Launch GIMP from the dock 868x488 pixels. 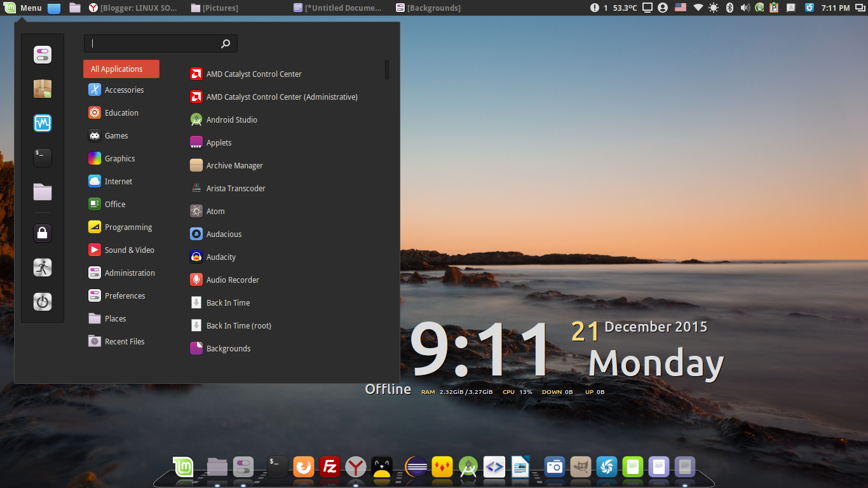pos(580,467)
